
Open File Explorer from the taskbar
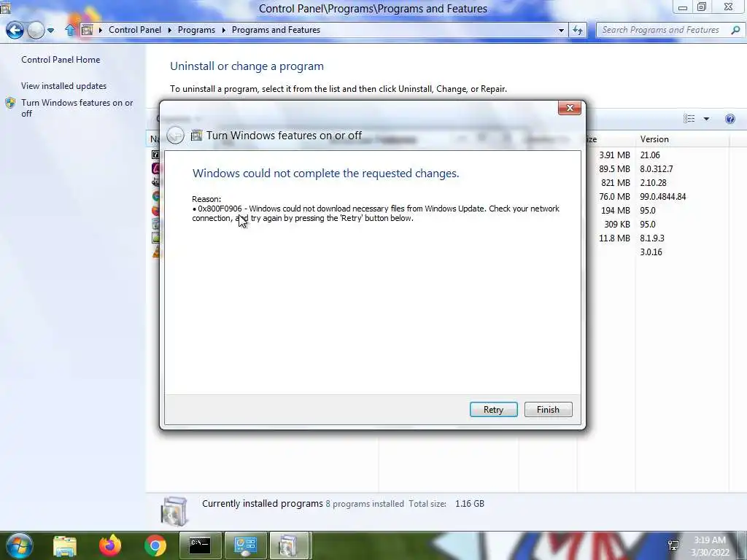point(65,545)
